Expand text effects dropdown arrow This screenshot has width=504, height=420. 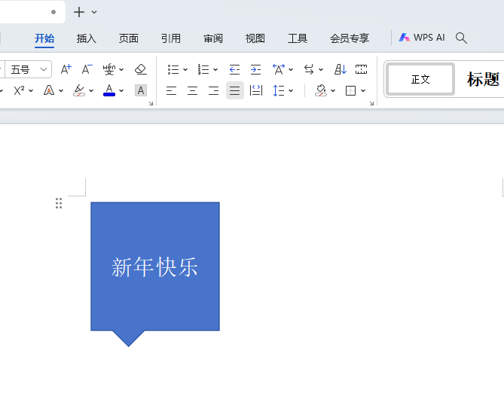click(x=61, y=91)
